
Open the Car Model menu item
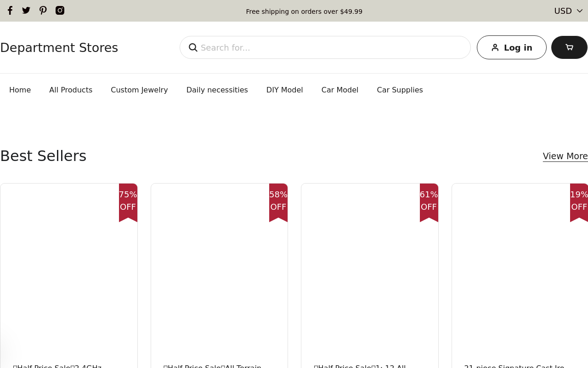[340, 90]
